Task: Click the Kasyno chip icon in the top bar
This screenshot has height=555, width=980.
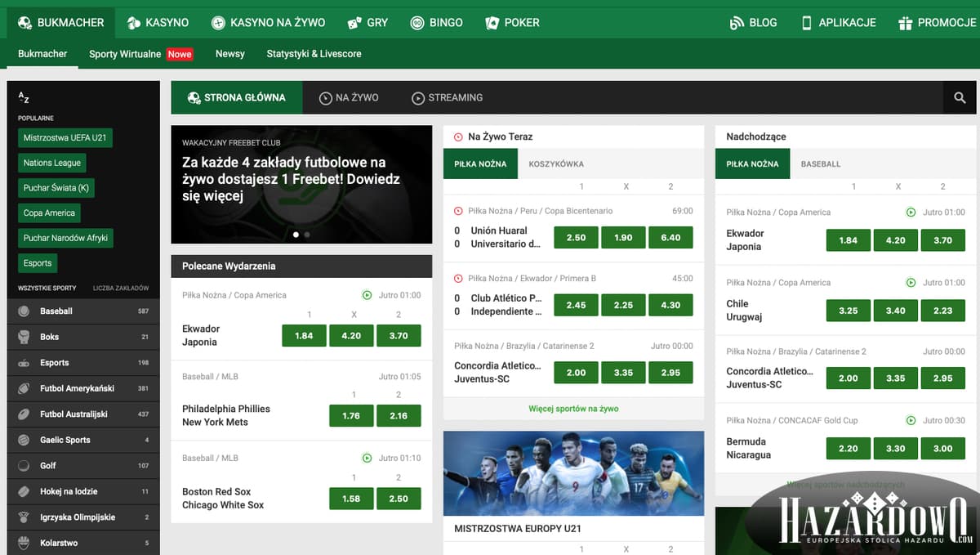Action: (x=134, y=23)
